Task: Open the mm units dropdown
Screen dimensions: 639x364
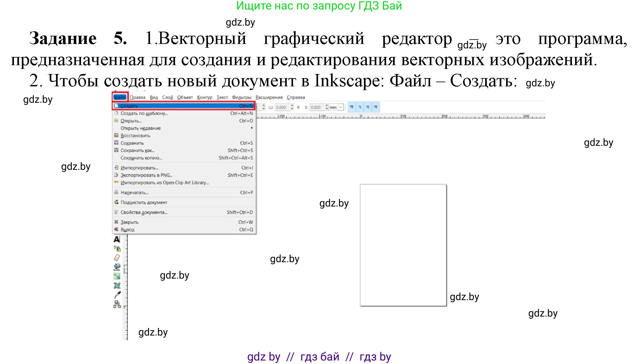Action: (x=341, y=107)
